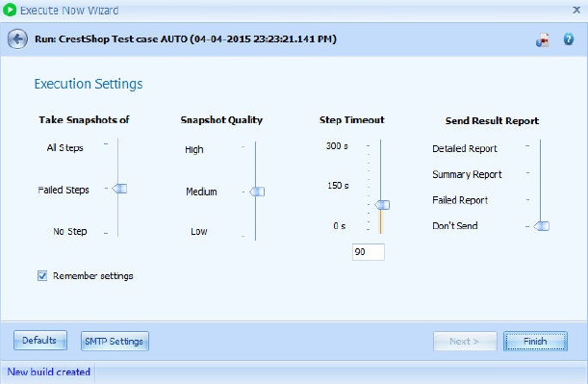Open SMTP Settings

pos(115,342)
